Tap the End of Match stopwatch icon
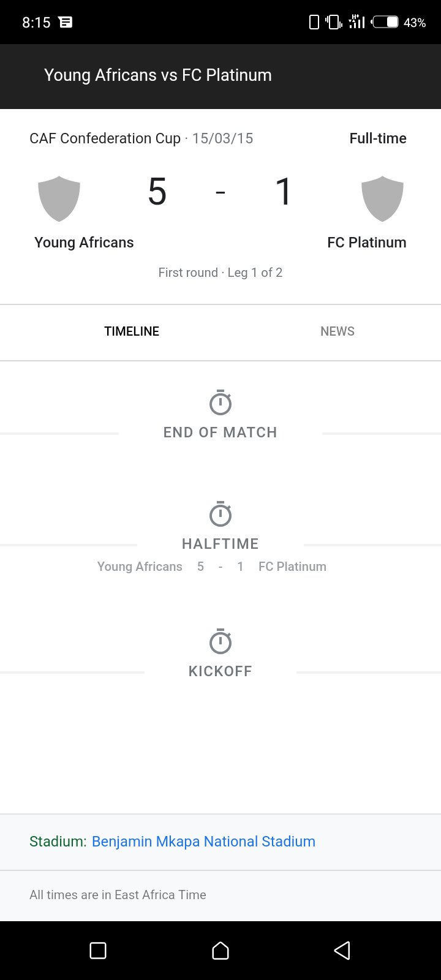 221,402
